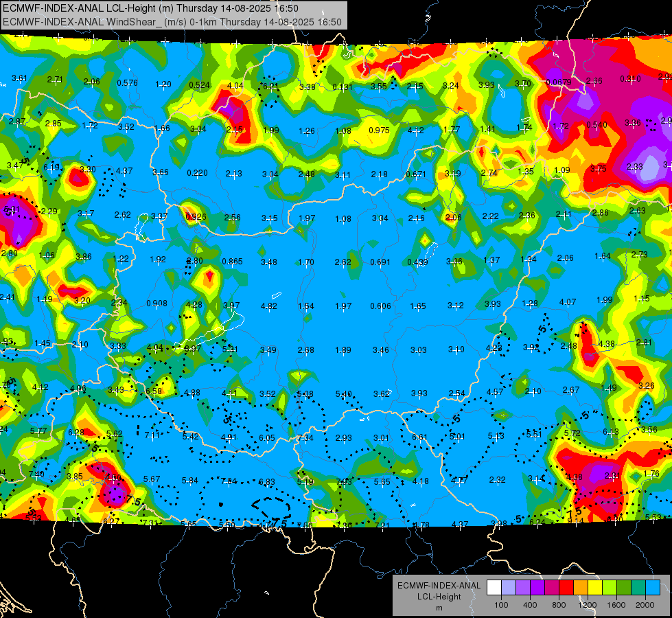Click the LCL-Height legend title text
Viewport: 672px width, 618px height.
[x=439, y=597]
